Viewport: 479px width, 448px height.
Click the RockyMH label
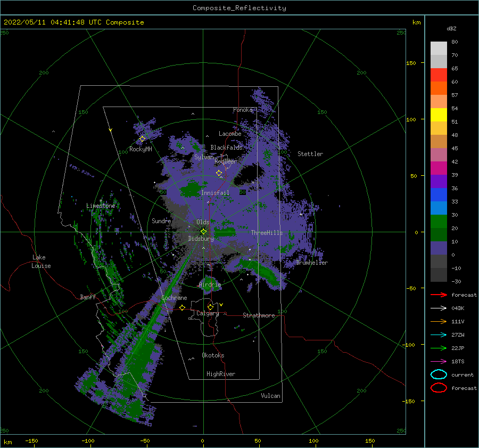[x=141, y=149]
